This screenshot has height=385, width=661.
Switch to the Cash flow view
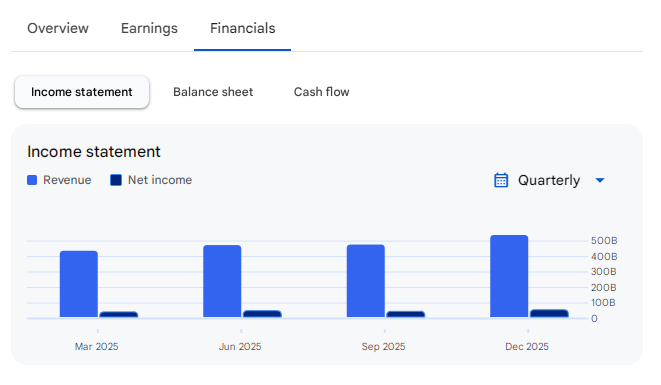(x=321, y=92)
